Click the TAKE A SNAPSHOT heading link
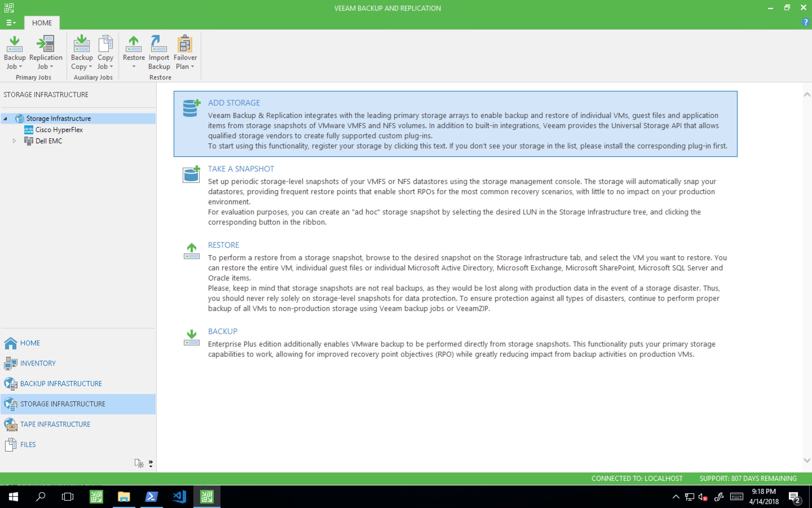The width and height of the screenshot is (812, 508). [241, 169]
